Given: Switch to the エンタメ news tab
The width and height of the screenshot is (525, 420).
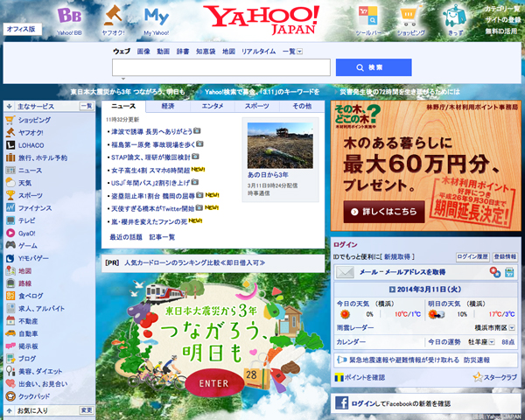Looking at the screenshot, I should [x=213, y=106].
